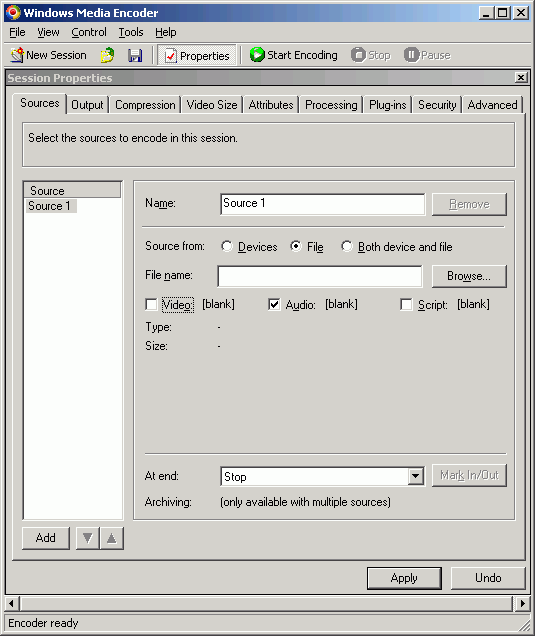Click the Pause encoding icon

[x=411, y=55]
